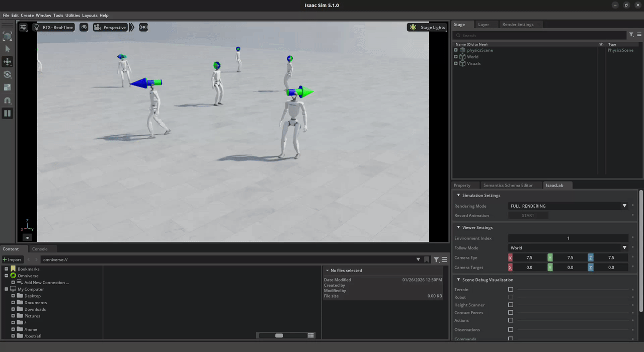
Task: Open the Utilities menu
Action: coord(72,16)
